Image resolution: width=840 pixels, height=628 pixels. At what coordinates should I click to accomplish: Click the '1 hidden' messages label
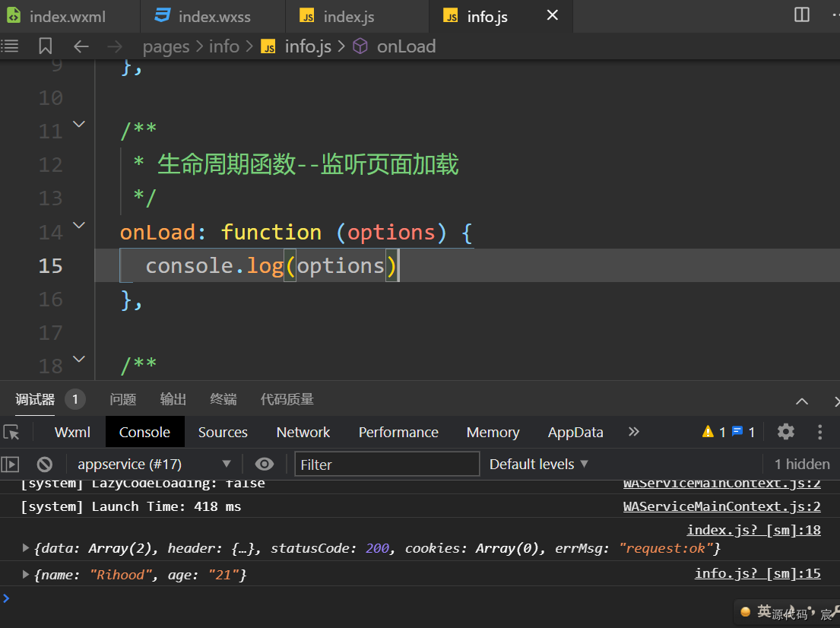802,464
